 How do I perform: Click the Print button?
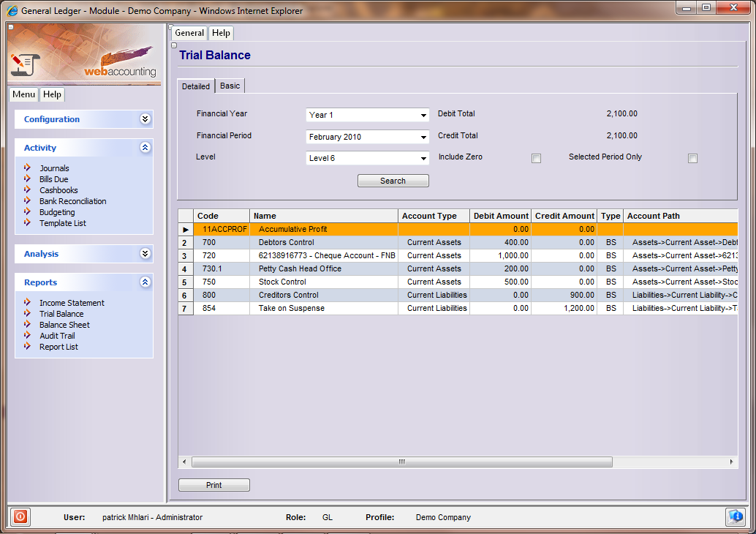pos(213,485)
